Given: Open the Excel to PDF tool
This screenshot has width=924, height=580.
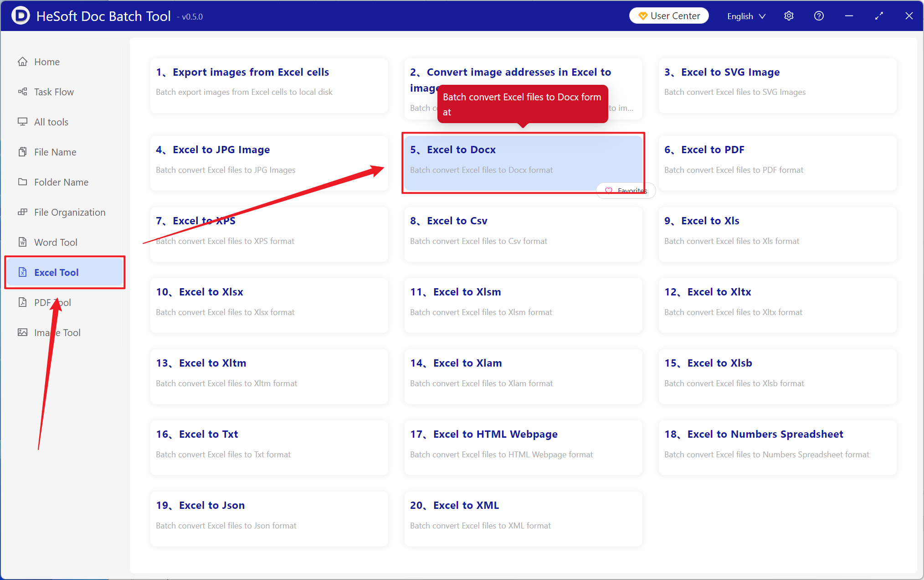Looking at the screenshot, I should pos(777,163).
